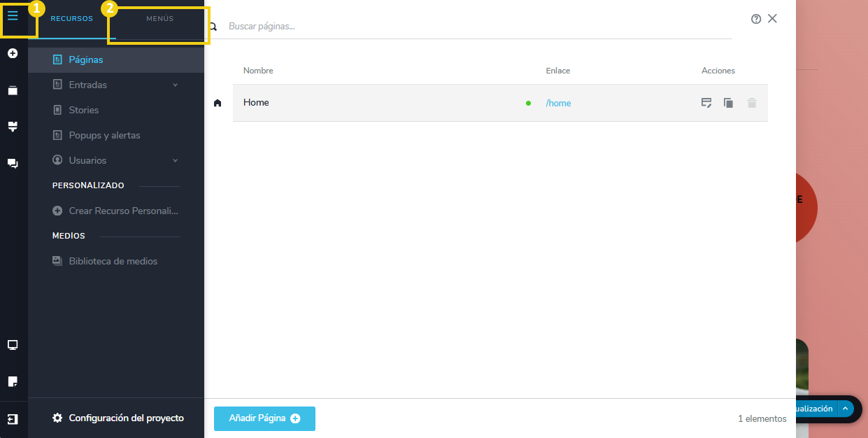Delete the Home page trash icon

pyautogui.click(x=752, y=103)
